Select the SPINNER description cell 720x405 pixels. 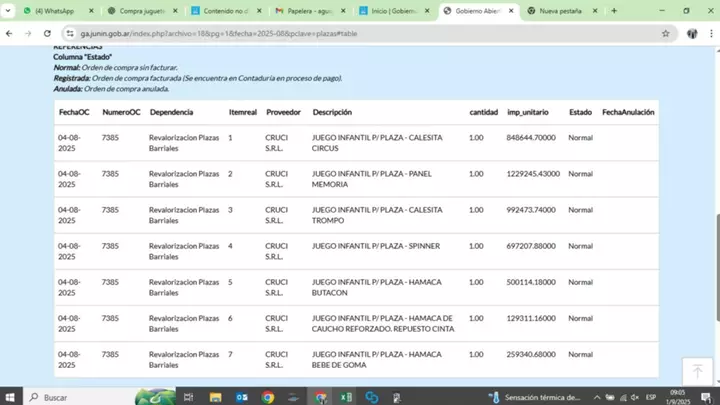coord(376,246)
